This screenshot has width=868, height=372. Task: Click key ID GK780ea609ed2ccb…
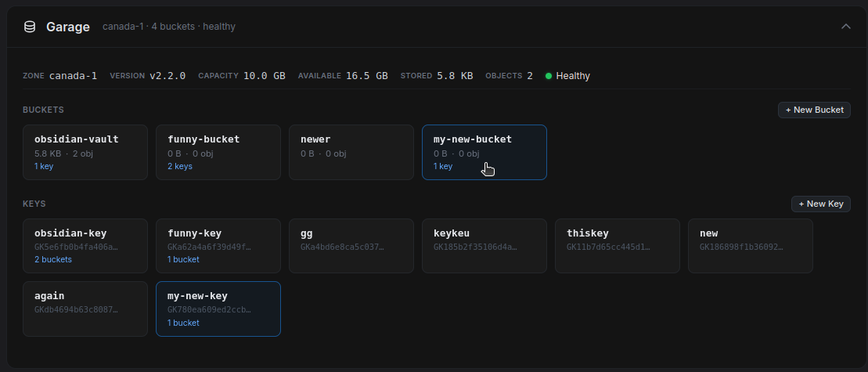(209, 309)
